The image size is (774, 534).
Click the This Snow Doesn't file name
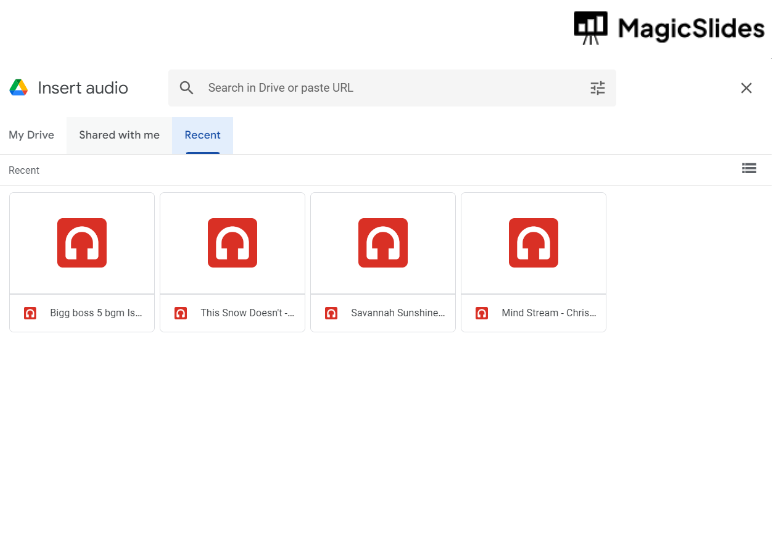[247, 313]
